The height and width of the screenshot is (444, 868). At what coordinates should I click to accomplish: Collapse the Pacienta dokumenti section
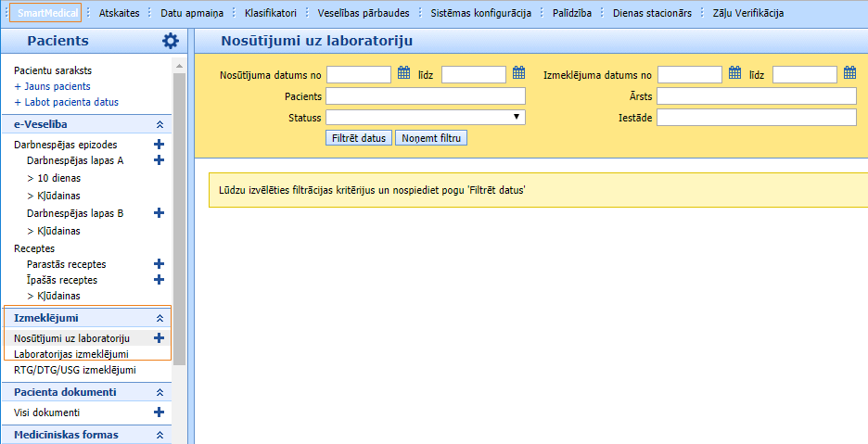tap(160, 392)
